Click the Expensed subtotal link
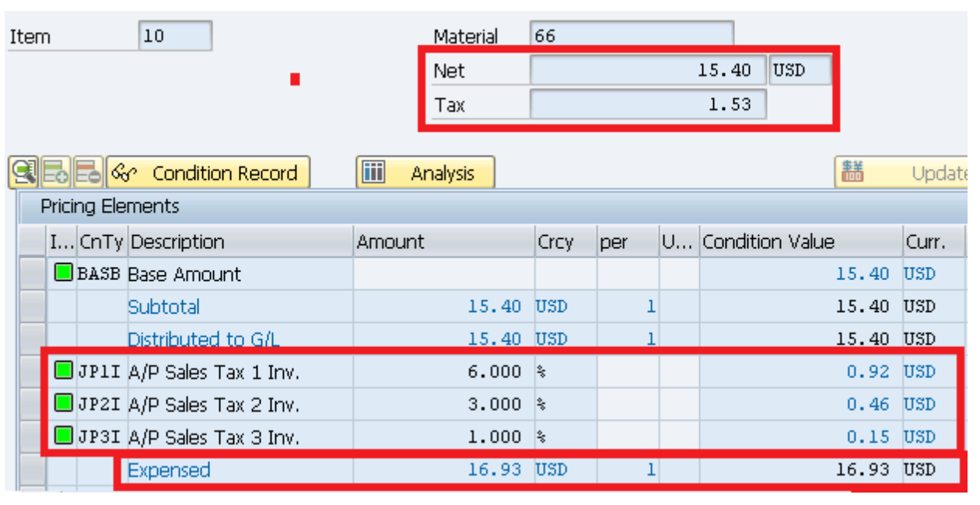Viewport: 980px width, 505px height. coord(168,469)
